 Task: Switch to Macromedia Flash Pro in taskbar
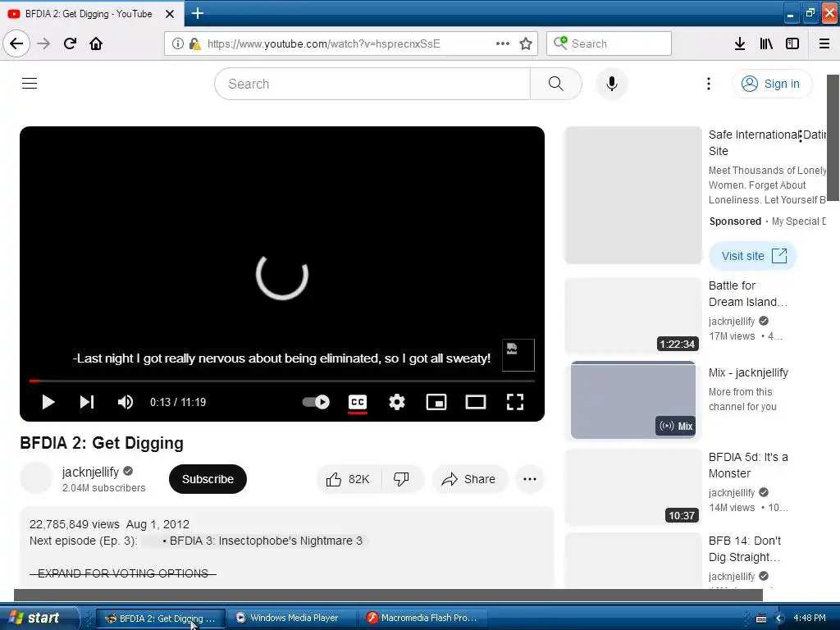[x=423, y=618]
